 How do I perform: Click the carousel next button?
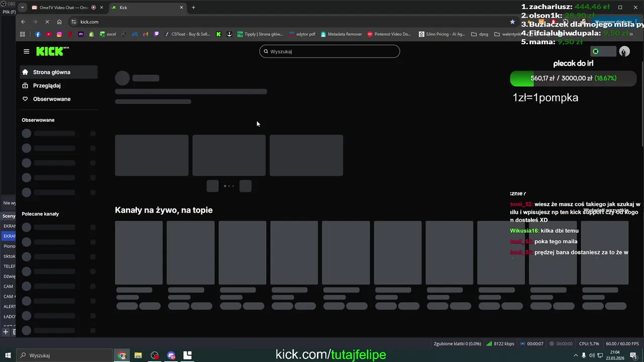click(245, 186)
